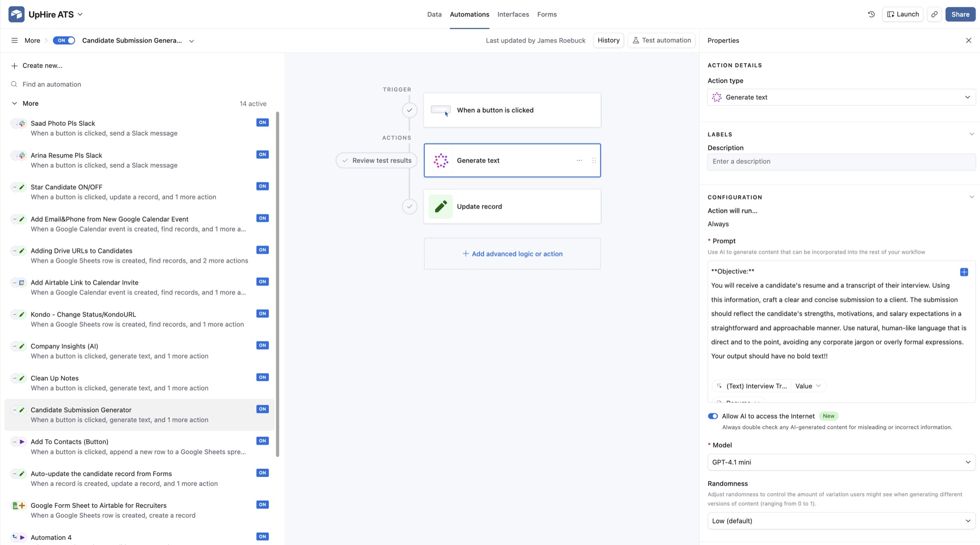Click the pencil icon on Company Insights (AI)
The height and width of the screenshot is (545, 980).
(22, 346)
